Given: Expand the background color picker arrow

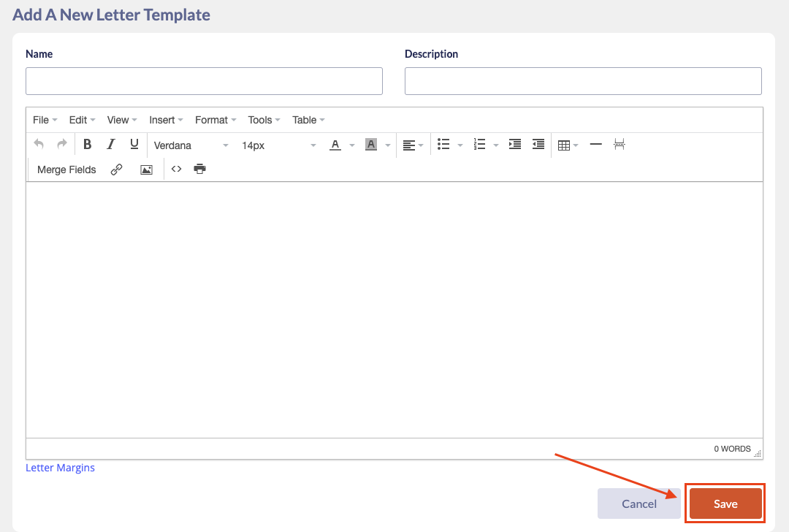Looking at the screenshot, I should click(388, 145).
